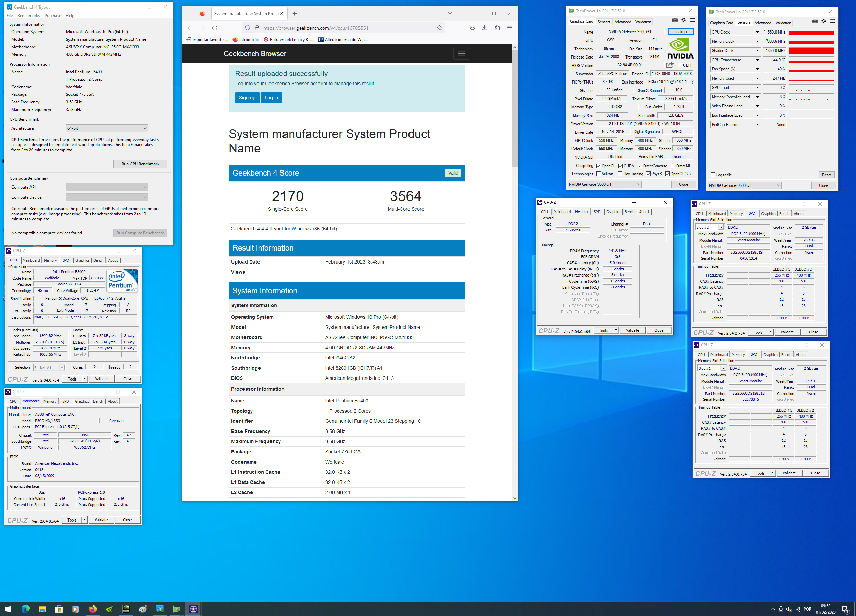
Task: Toggle Vulkan checkbox in GPU-Z
Action: pyautogui.click(x=599, y=174)
